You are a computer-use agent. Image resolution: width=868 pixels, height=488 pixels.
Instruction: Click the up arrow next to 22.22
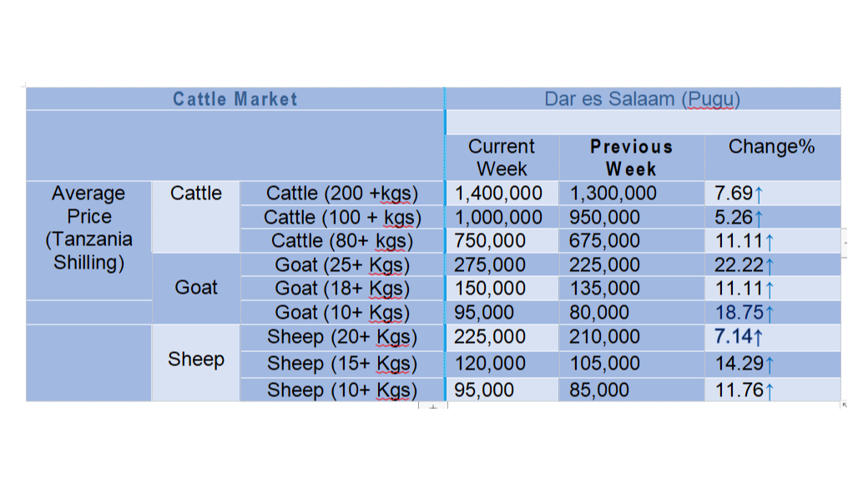click(770, 266)
